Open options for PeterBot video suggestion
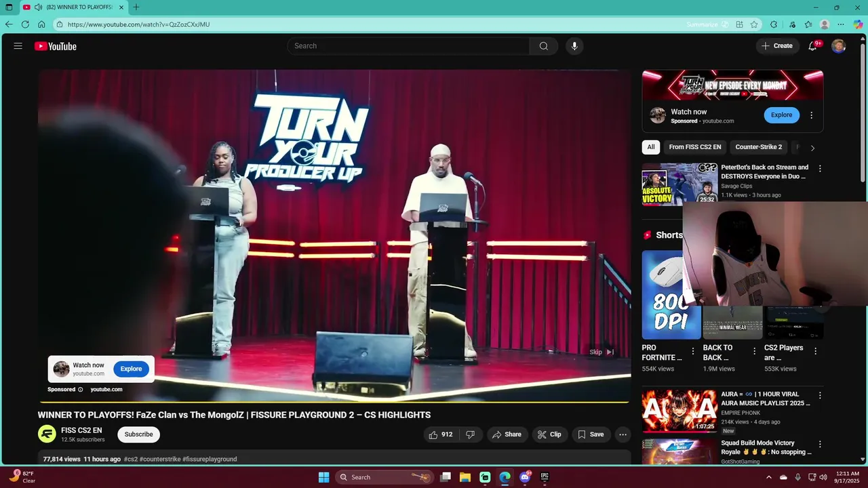The height and width of the screenshot is (488, 868). [x=820, y=169]
